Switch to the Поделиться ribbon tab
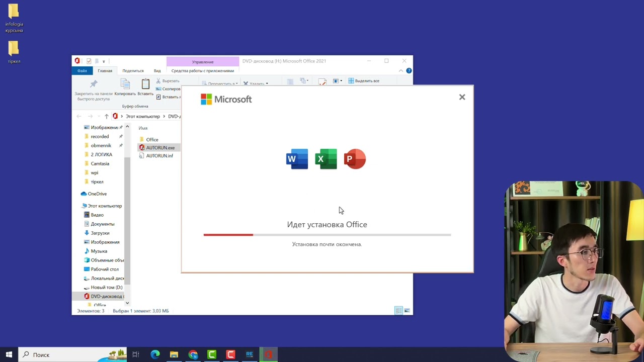This screenshot has height=362, width=644. click(x=133, y=71)
